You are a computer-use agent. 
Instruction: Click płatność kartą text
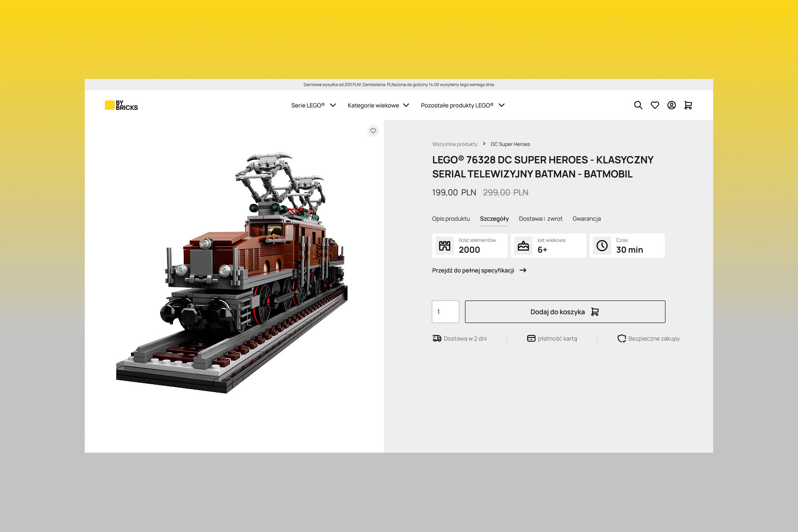click(557, 338)
